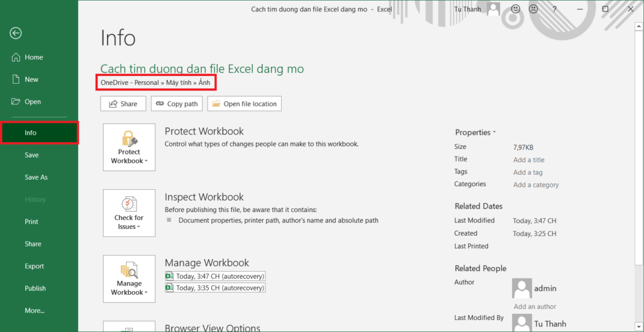The height and width of the screenshot is (332, 644).
Task: Select the Info tab
Action: (x=40, y=133)
